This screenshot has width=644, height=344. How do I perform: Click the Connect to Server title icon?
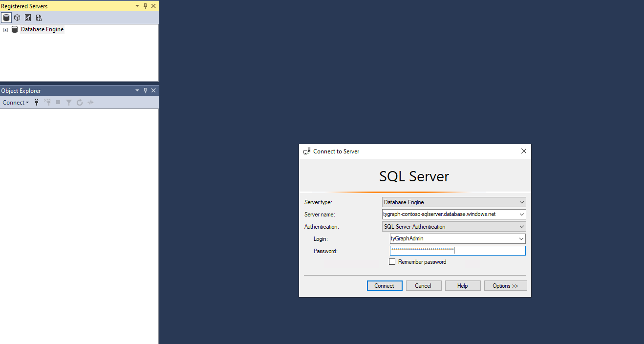point(306,151)
